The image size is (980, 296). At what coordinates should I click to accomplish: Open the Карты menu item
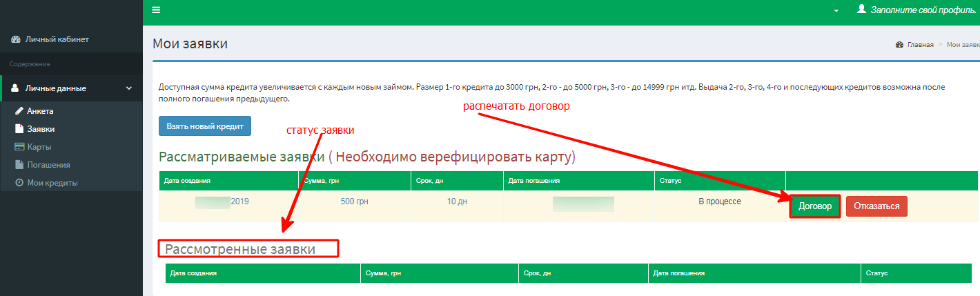[x=39, y=146]
